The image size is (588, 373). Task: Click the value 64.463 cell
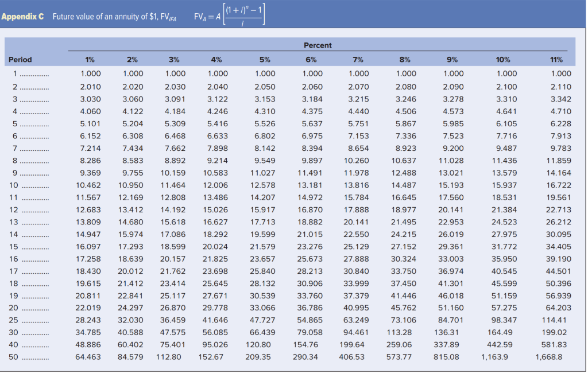(x=88, y=358)
